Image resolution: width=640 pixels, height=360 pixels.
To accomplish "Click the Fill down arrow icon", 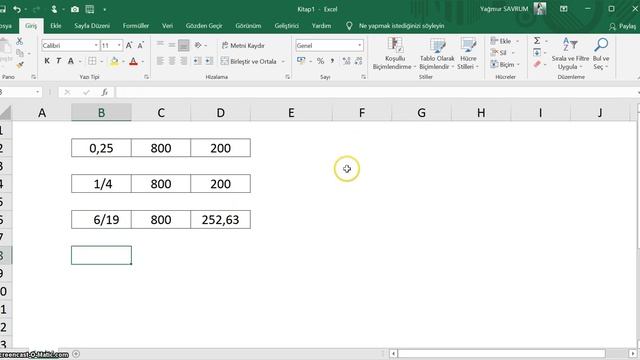I will coord(537,53).
